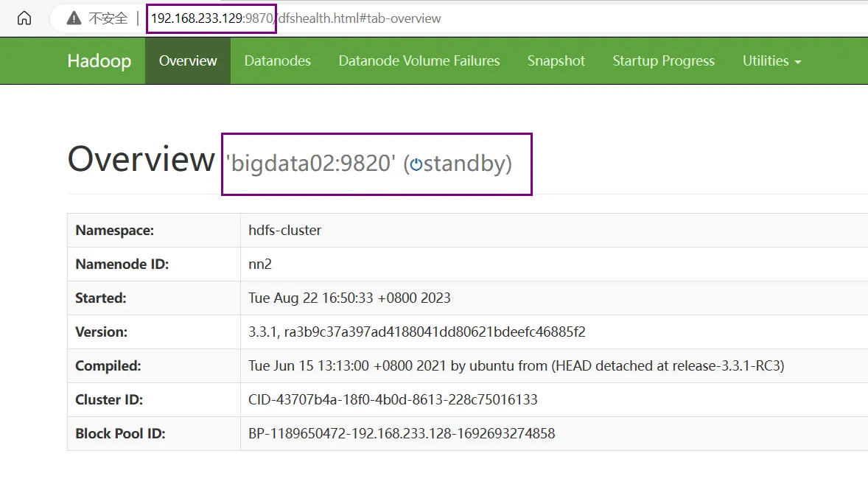
Task: Click the Hadoop brand in the navbar
Action: pos(99,60)
